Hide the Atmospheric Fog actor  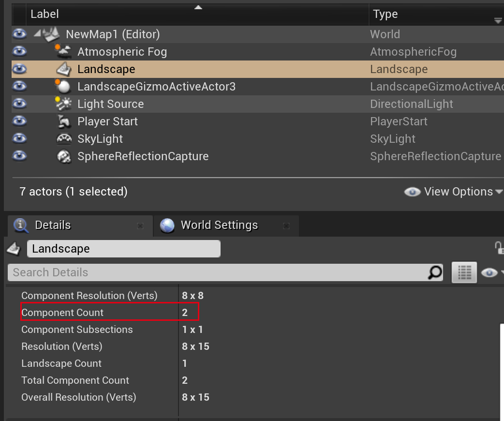[x=19, y=51]
